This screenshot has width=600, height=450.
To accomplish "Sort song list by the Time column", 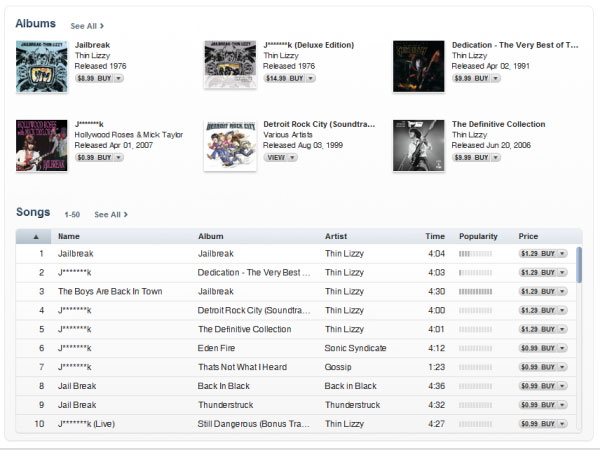I will (435, 236).
